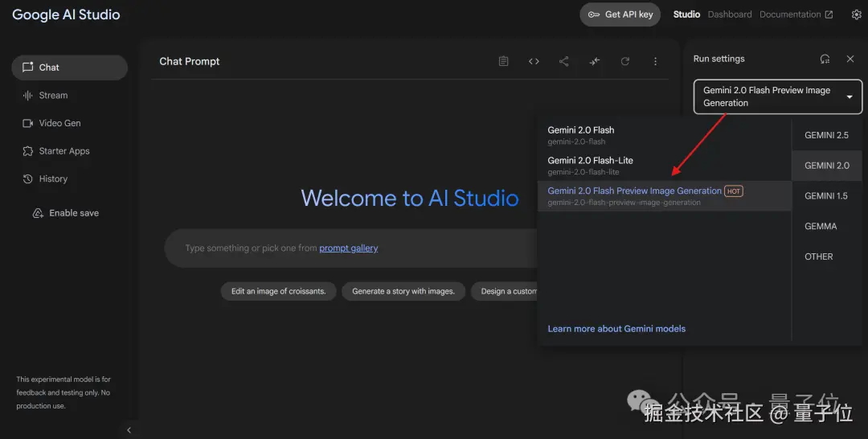Click the Google AI Studio logo
The height and width of the screenshot is (439, 868).
coord(66,15)
